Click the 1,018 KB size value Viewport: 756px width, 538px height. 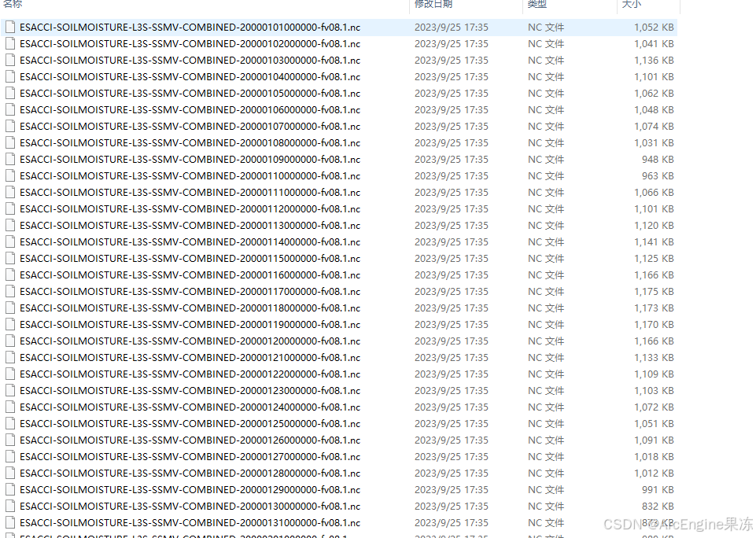coord(654,456)
